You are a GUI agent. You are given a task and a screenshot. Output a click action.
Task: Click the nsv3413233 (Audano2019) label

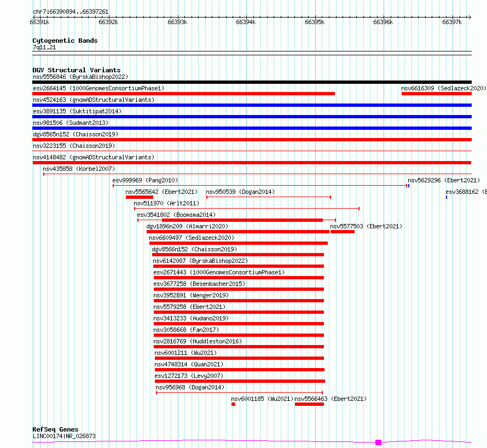pos(191,318)
